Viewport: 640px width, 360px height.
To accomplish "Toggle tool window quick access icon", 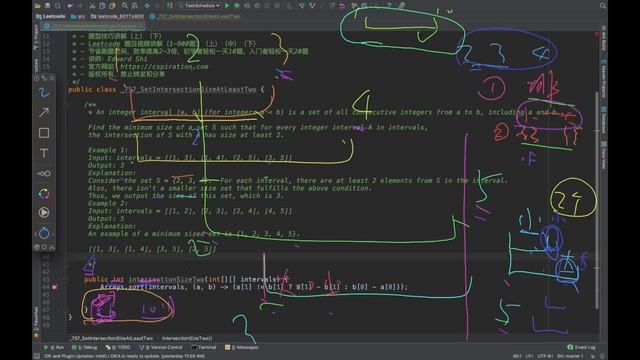I will (x=36, y=356).
